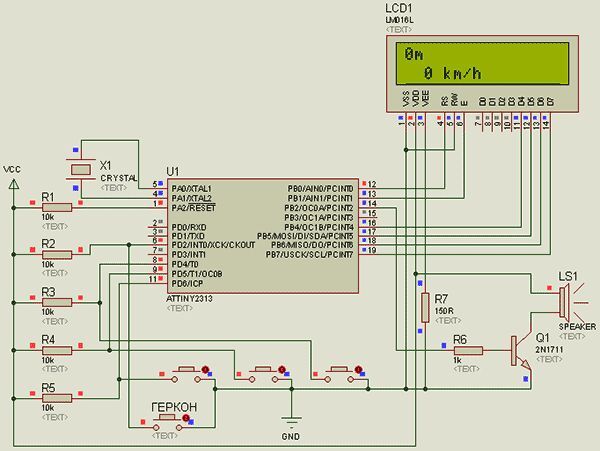Select pull-up resistor R1 10k

pos(57,208)
